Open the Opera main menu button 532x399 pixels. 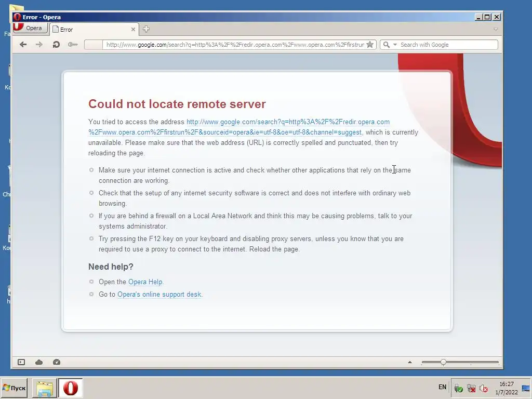pos(30,28)
